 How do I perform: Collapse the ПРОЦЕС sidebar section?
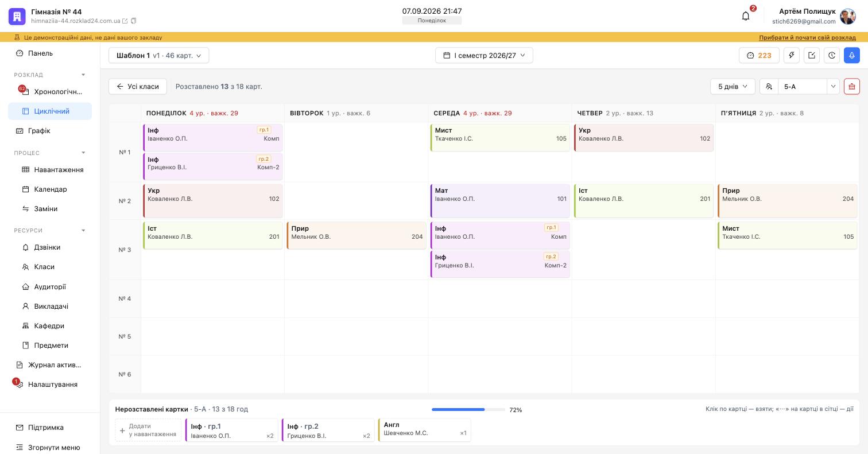83,153
